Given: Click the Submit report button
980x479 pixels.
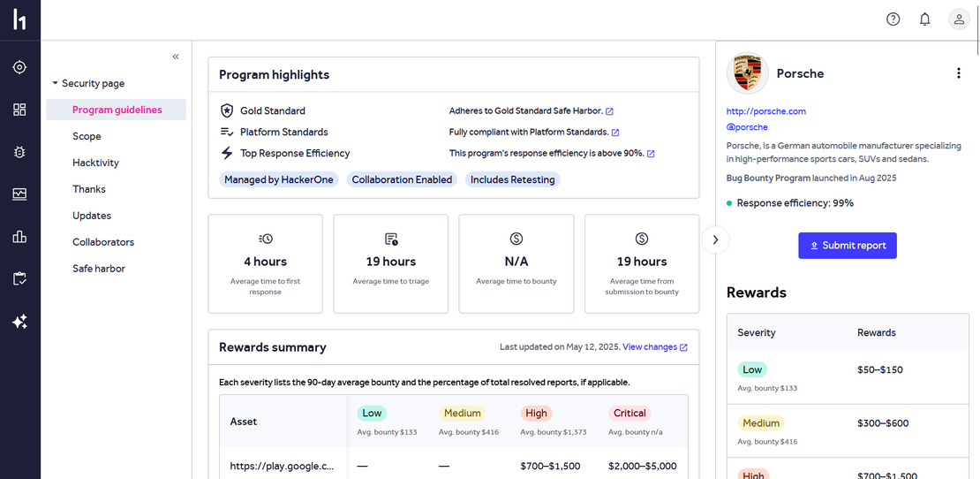Looking at the screenshot, I should (x=847, y=246).
